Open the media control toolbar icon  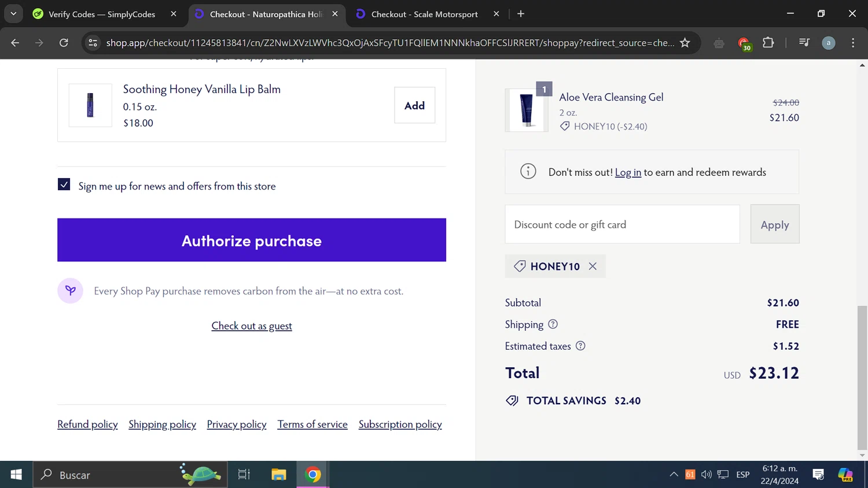click(x=804, y=42)
